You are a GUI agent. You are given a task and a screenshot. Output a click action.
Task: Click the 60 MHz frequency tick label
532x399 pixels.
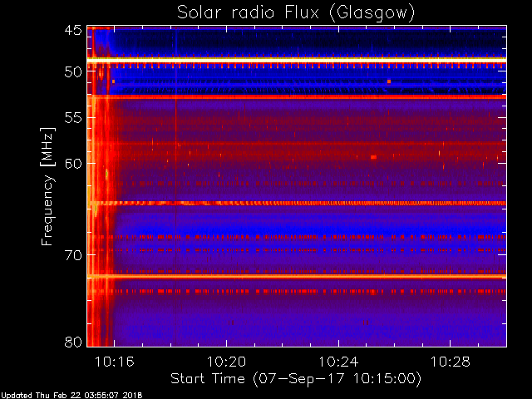tap(73, 164)
